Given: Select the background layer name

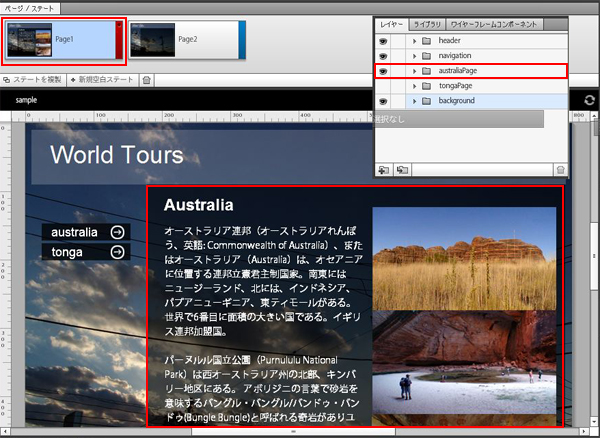Looking at the screenshot, I should click(457, 101).
